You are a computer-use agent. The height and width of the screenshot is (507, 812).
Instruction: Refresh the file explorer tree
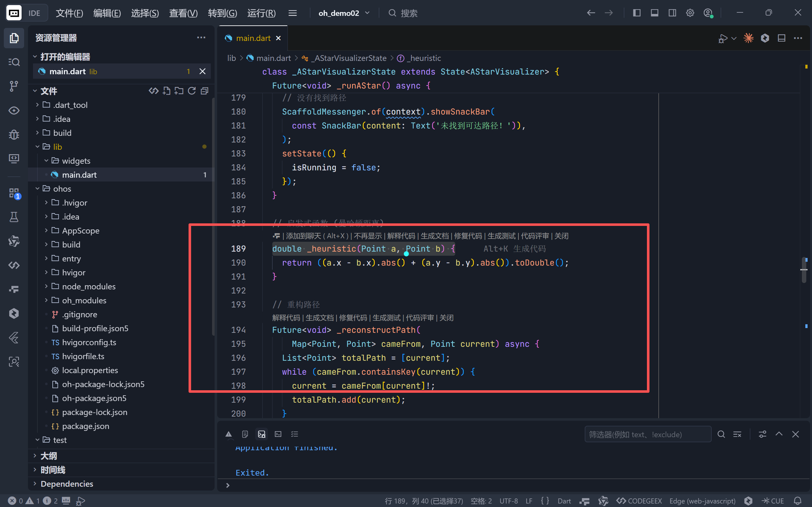(x=192, y=91)
